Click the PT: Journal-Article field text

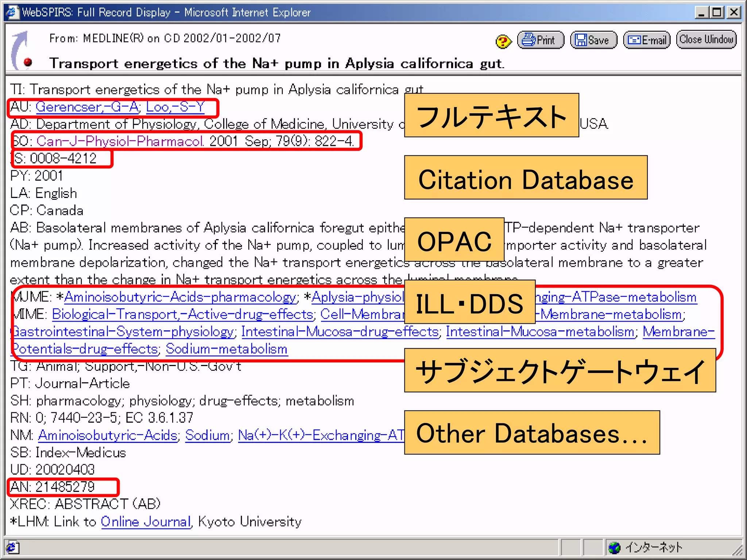[70, 384]
